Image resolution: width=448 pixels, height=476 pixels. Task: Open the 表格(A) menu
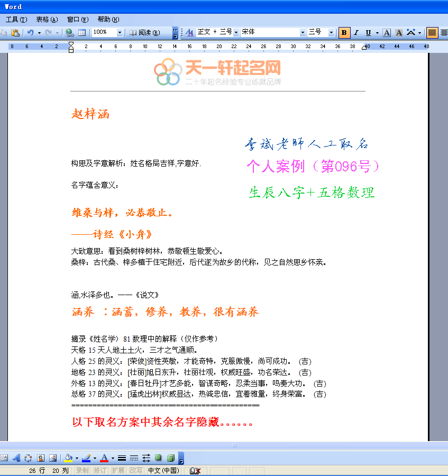[x=47, y=20]
